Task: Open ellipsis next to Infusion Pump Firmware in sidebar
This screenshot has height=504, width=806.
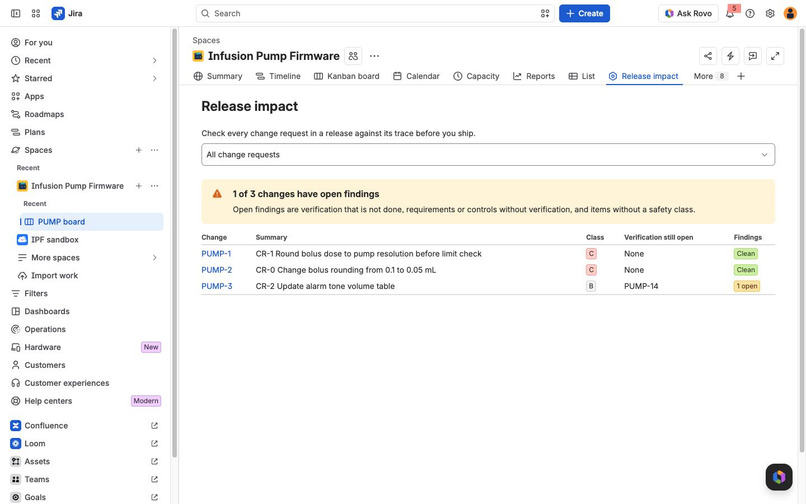Action: click(154, 186)
